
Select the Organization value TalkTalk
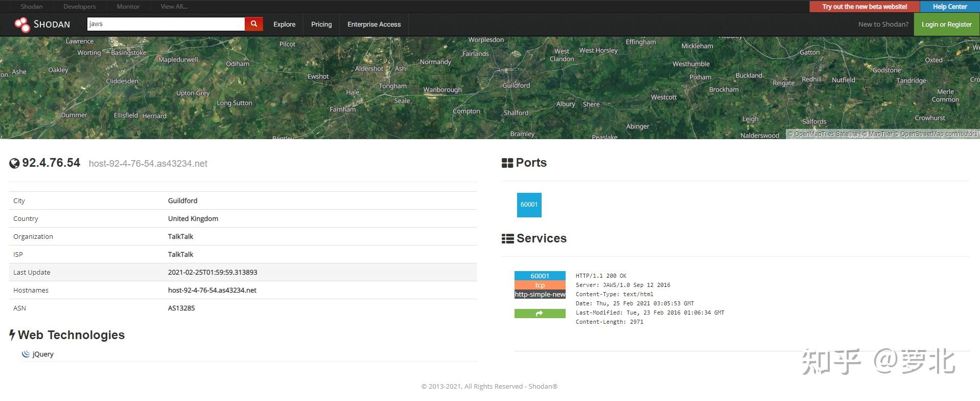(x=180, y=236)
